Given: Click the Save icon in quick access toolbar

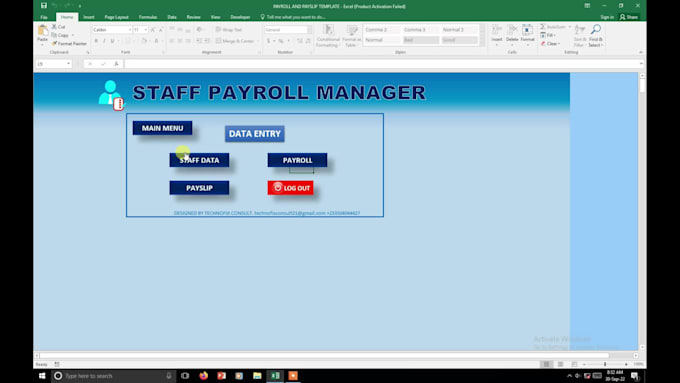Looking at the screenshot, I should 44,6.
